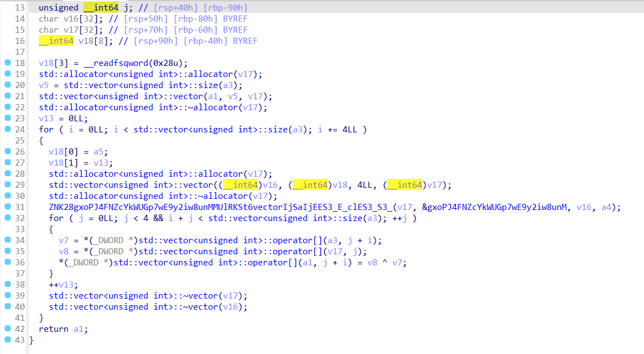Set breakpoint marker on line 40

7,306
